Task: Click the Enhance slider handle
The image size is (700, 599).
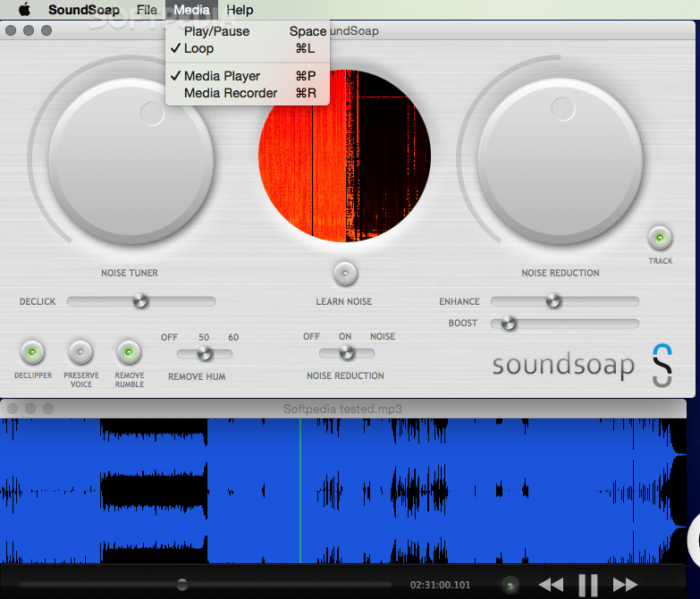Action: pos(553,300)
